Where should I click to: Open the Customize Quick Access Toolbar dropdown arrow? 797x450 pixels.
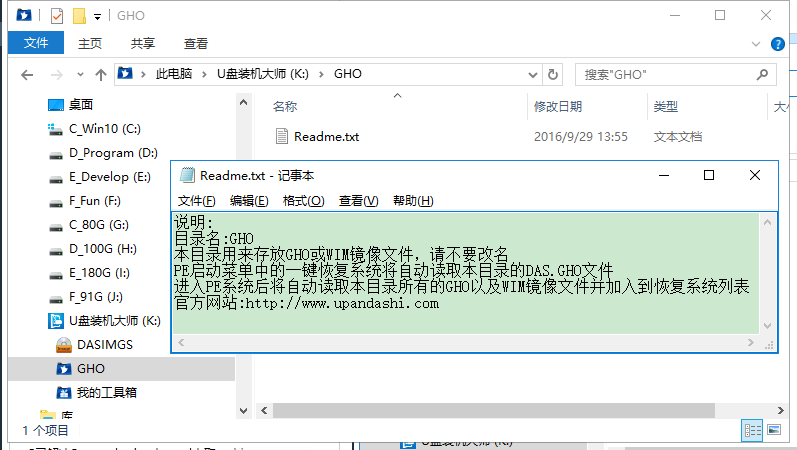[97, 17]
